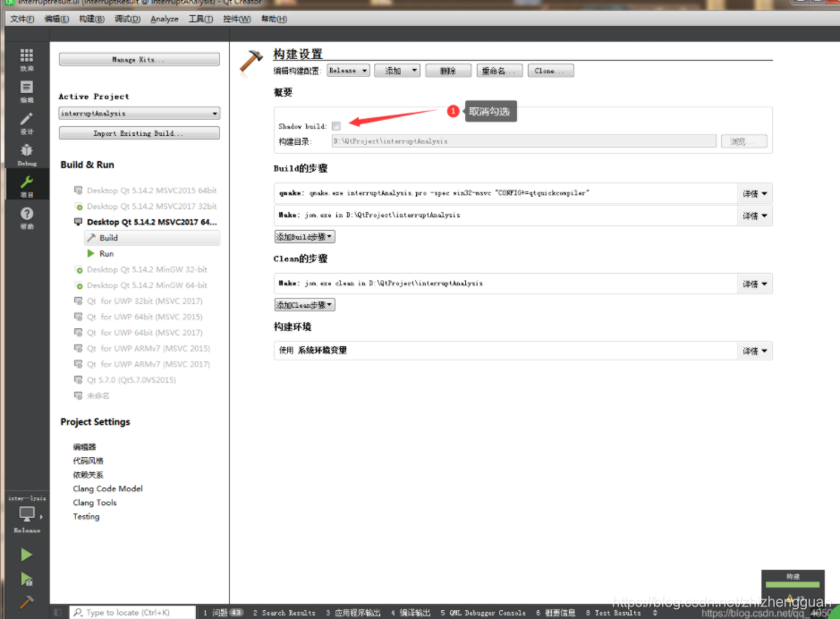Click the kit selector monitor icon
The height and width of the screenshot is (619, 840).
tap(27, 514)
